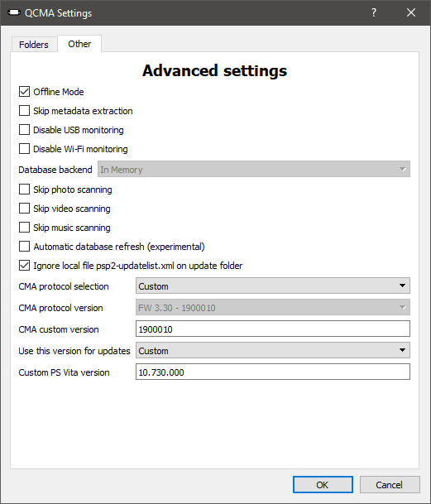Enable Skip video scanning

[25, 209]
